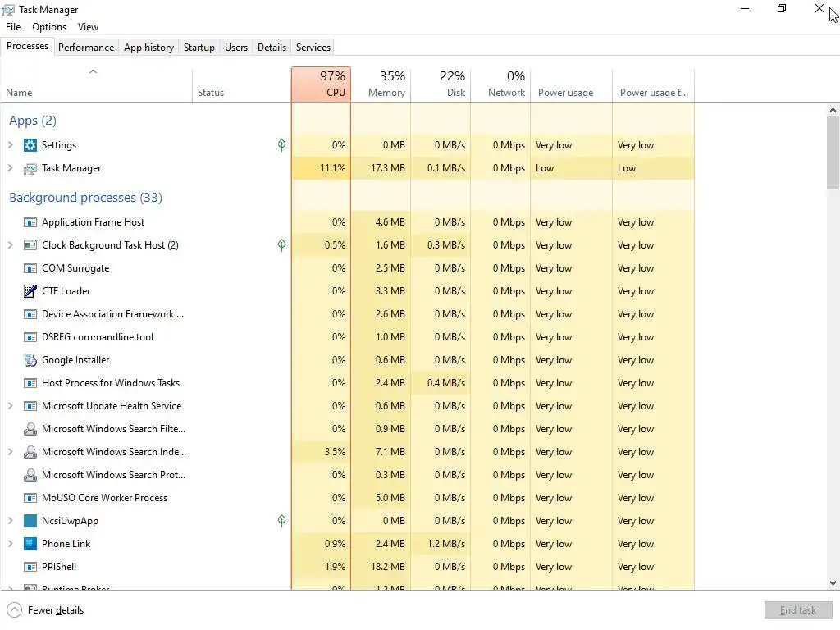Click the Apps (2) group heading
Image resolution: width=840 pixels, height=630 pixels.
click(x=33, y=121)
